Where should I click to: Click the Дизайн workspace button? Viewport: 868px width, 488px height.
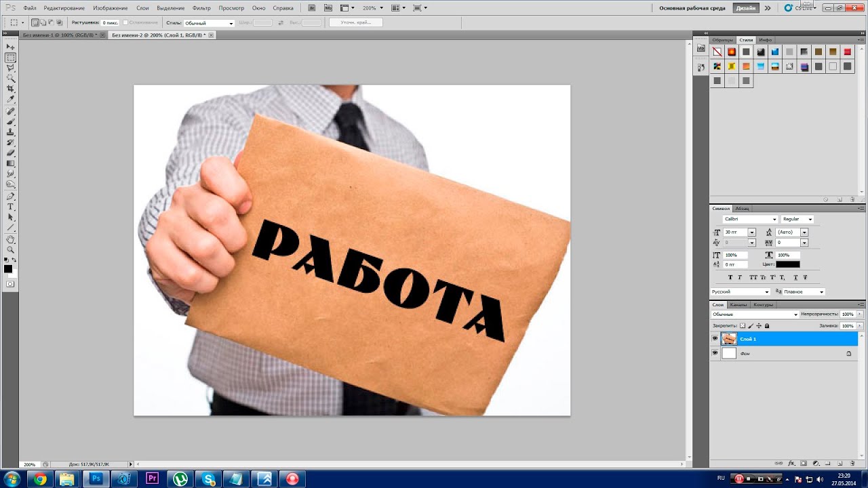coord(746,8)
